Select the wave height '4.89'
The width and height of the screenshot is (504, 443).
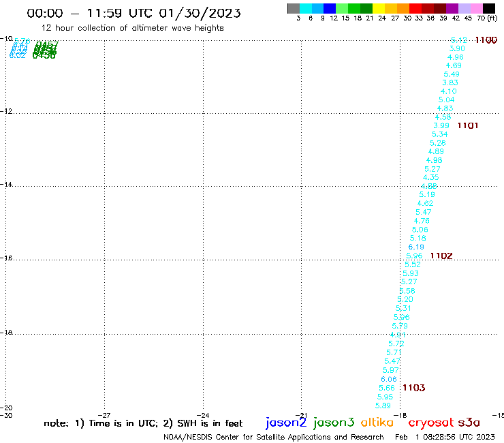pyautogui.click(x=436, y=151)
